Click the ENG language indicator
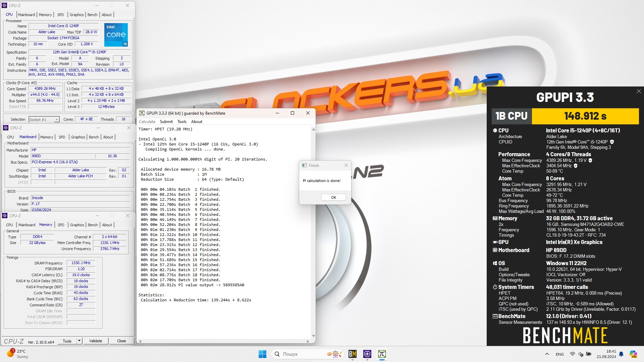This screenshot has height=362, width=644. pyautogui.click(x=559, y=354)
